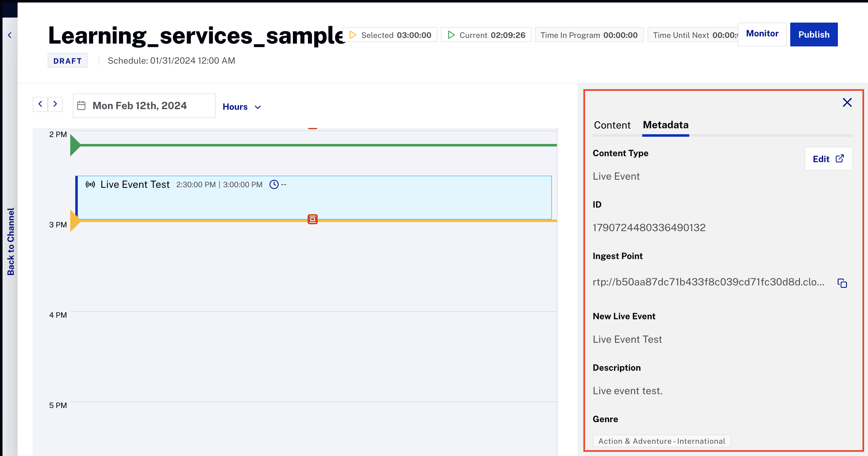This screenshot has width=868, height=456.
Task: Click Back to Channel vertical link
Action: click(11, 241)
